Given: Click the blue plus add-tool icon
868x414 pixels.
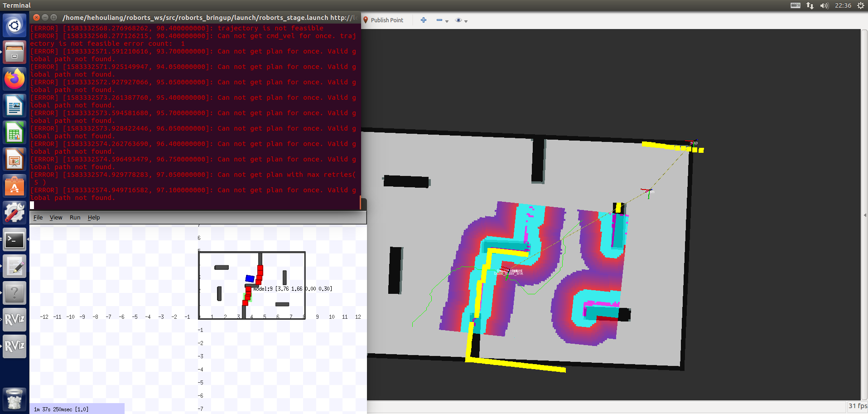Looking at the screenshot, I should point(424,20).
